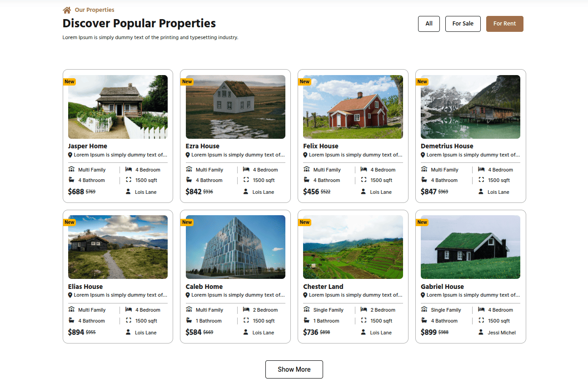Click the agent icon next to Jessi Michel
The height and width of the screenshot is (389, 588).
tap(481, 332)
